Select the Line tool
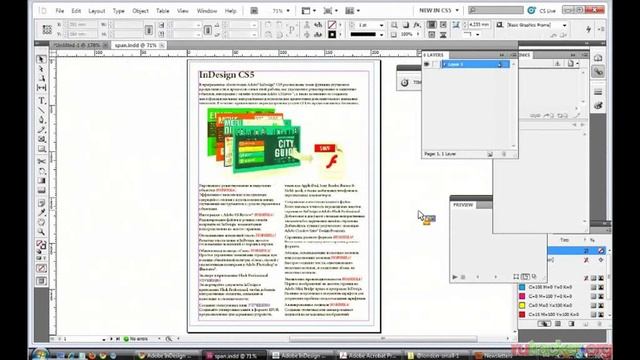Image resolution: width=640 pixels, height=360 pixels. pyautogui.click(x=41, y=110)
